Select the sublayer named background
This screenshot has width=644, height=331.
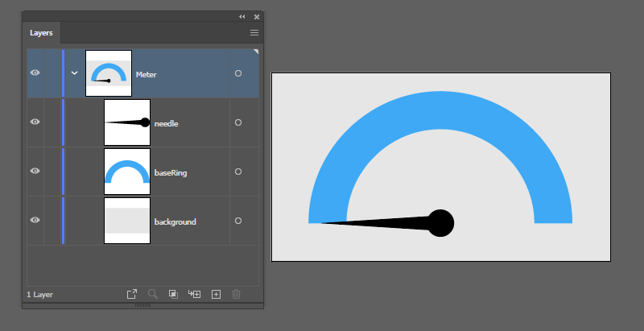click(x=175, y=221)
